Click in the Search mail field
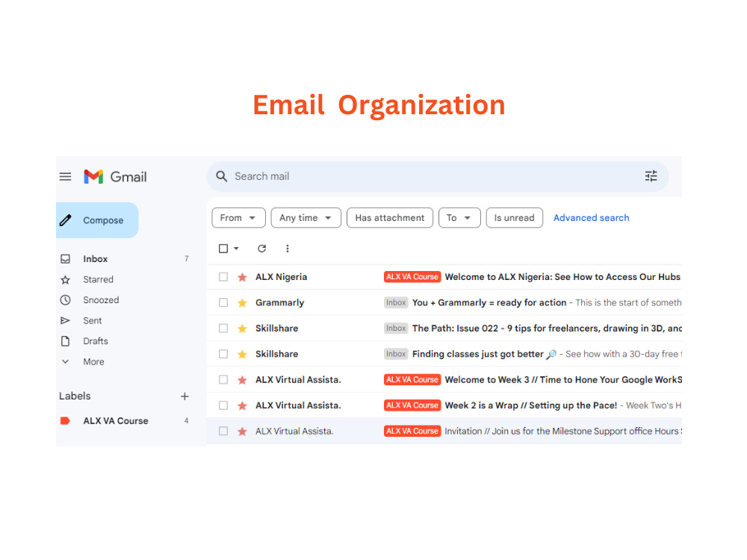The height and width of the screenshot is (560, 747). [437, 176]
